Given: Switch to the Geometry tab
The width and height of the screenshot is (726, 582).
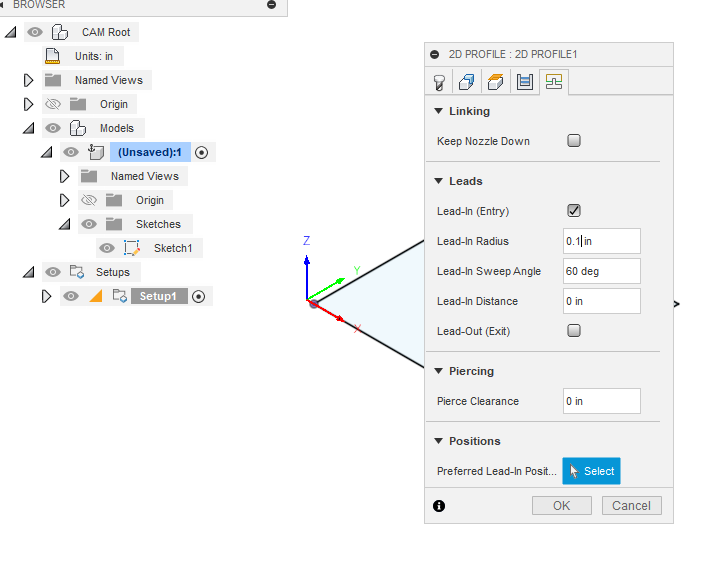Looking at the screenshot, I should coord(467,82).
